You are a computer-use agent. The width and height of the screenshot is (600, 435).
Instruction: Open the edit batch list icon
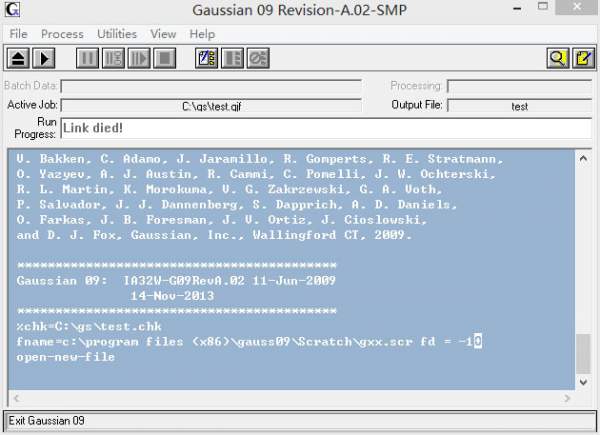coord(207,59)
